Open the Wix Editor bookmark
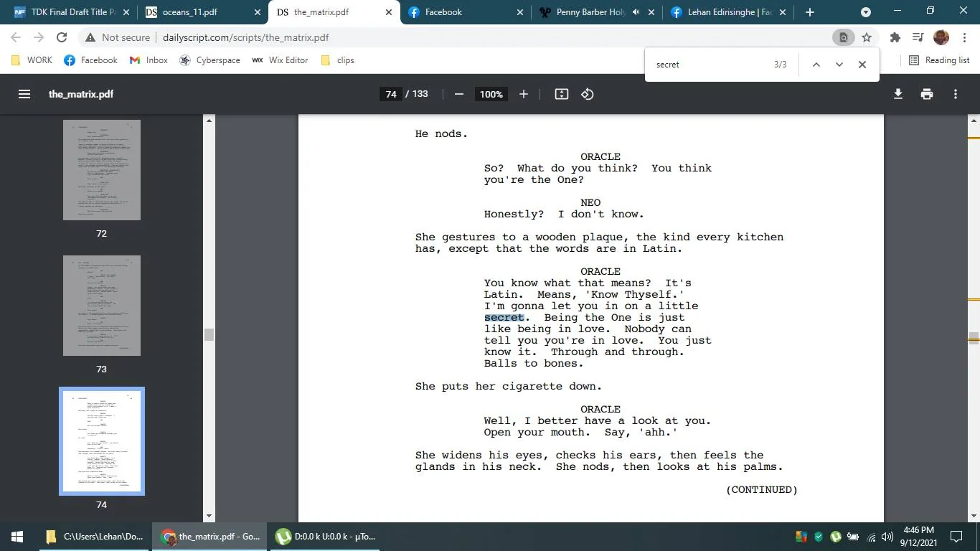980x551 pixels. 280,60
